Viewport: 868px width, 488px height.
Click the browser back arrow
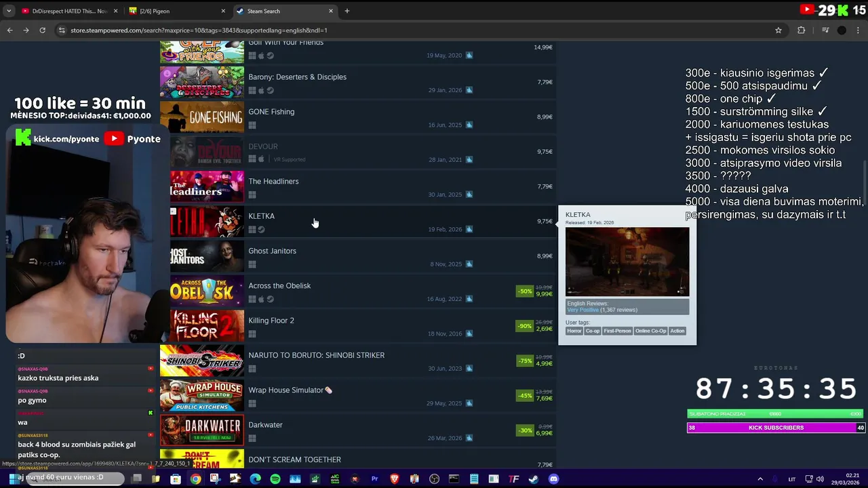tap(9, 30)
